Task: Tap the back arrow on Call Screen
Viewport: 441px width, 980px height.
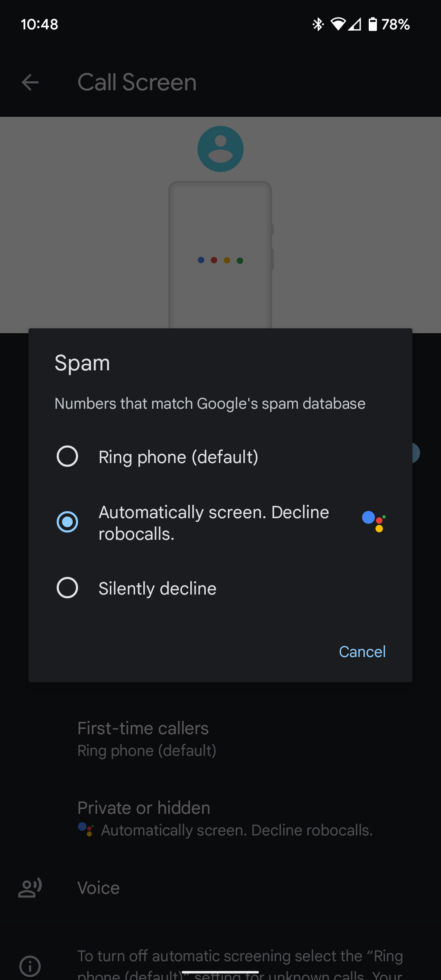Action: [30, 82]
